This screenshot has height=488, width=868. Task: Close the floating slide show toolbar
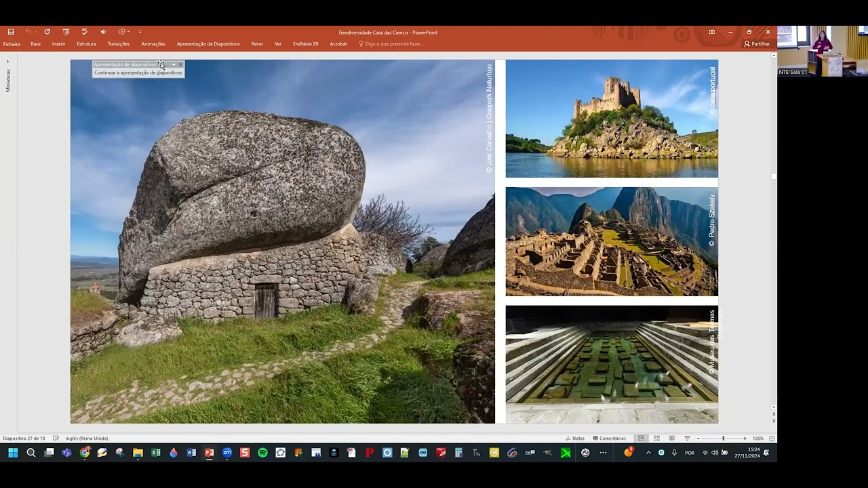click(180, 65)
